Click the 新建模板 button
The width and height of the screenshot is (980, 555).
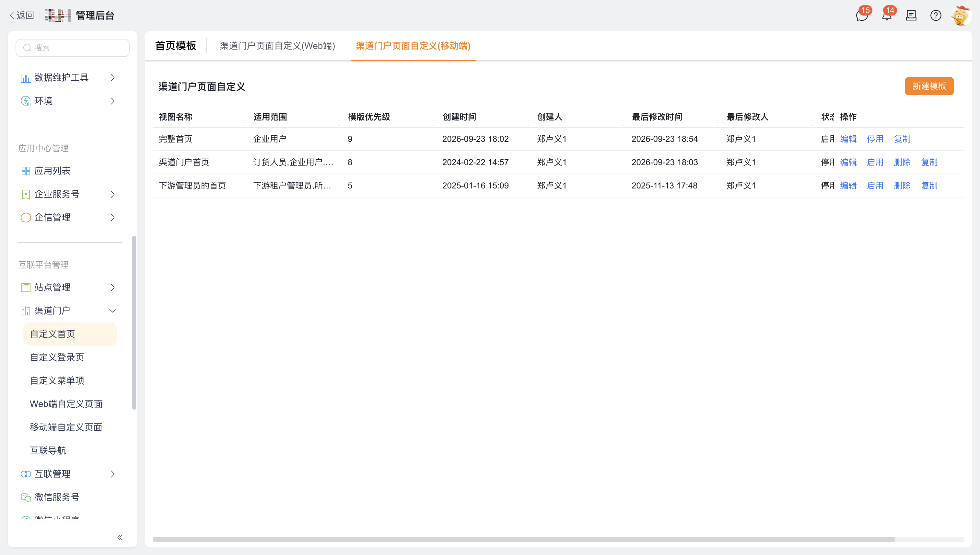(929, 86)
